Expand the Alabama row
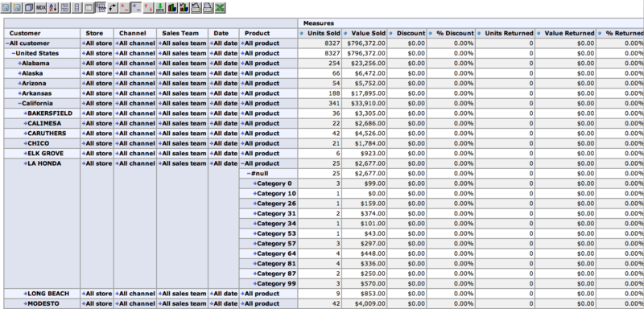644x309 pixels. tap(19, 64)
